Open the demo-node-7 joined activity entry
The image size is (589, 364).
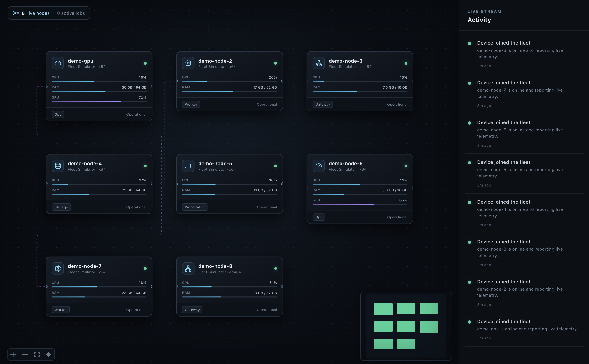pyautogui.click(x=524, y=94)
